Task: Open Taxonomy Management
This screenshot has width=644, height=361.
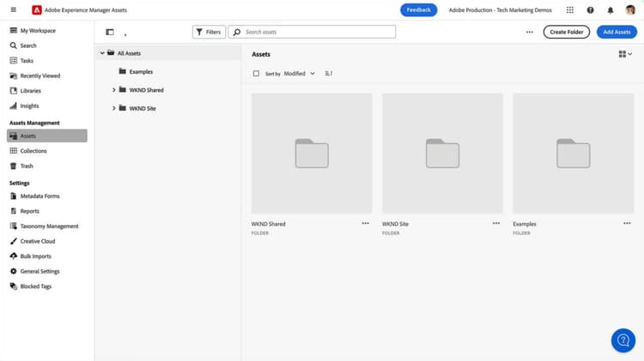Action: click(47, 226)
